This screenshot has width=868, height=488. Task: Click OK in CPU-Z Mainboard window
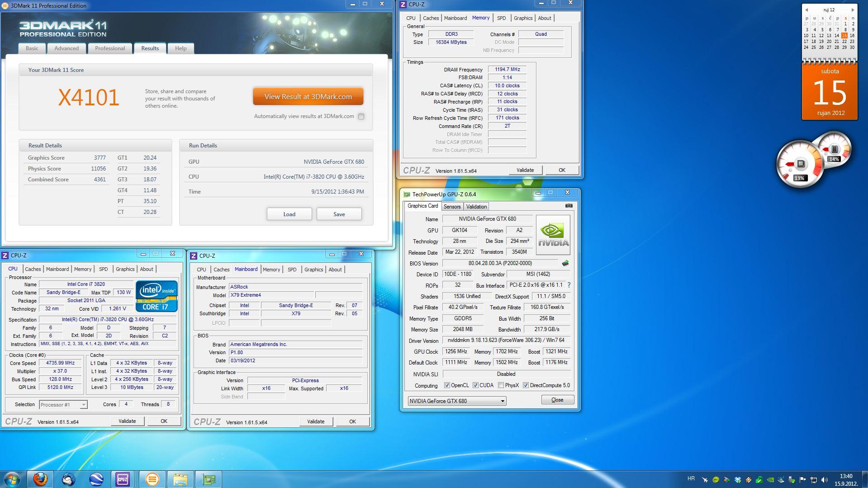(x=352, y=422)
